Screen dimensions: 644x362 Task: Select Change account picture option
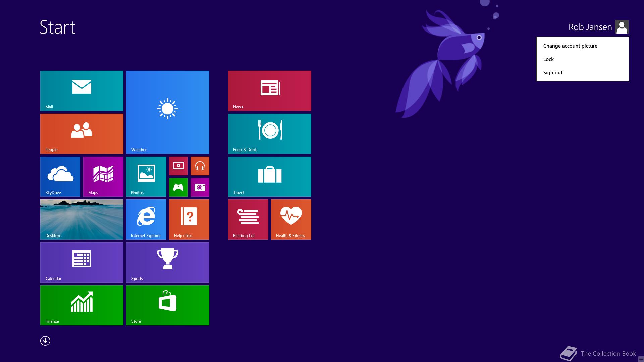click(x=570, y=46)
